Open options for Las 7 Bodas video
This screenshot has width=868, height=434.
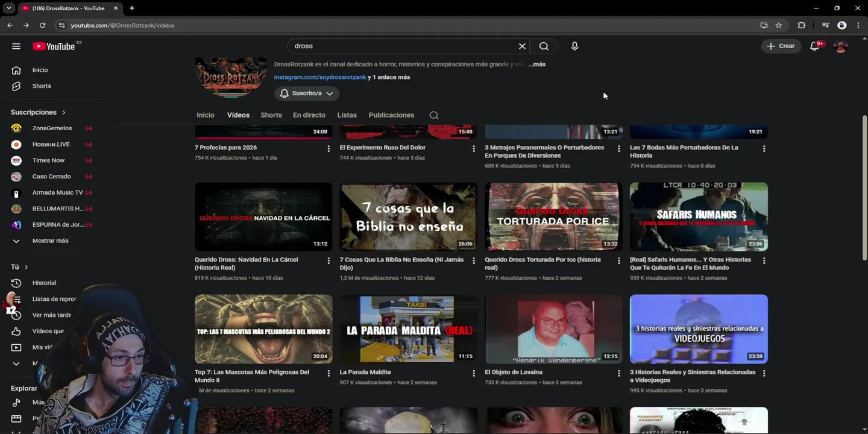tap(764, 148)
